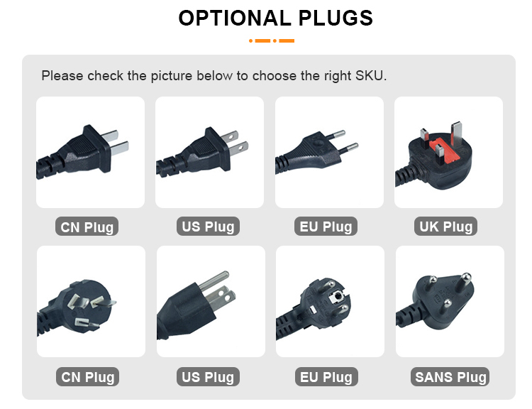The height and width of the screenshot is (409, 532).
Task: Choose the three-prong grounded US plug image
Action: click(x=211, y=301)
